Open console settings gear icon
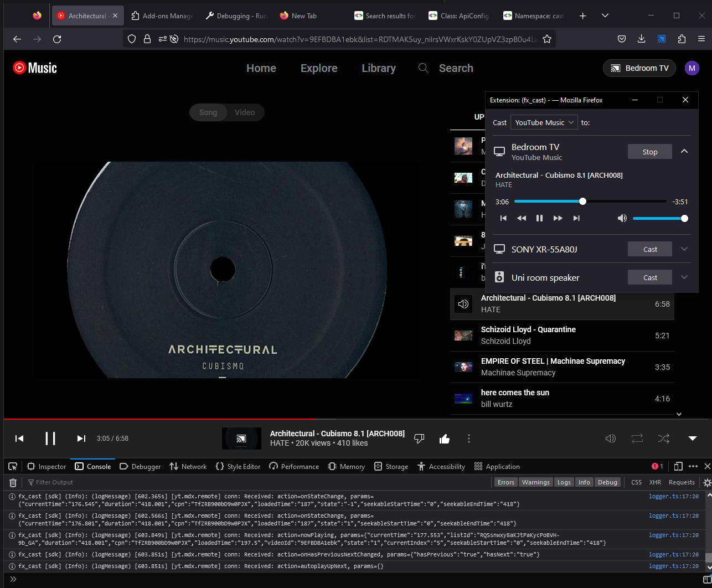The height and width of the screenshot is (588, 712). [x=707, y=482]
